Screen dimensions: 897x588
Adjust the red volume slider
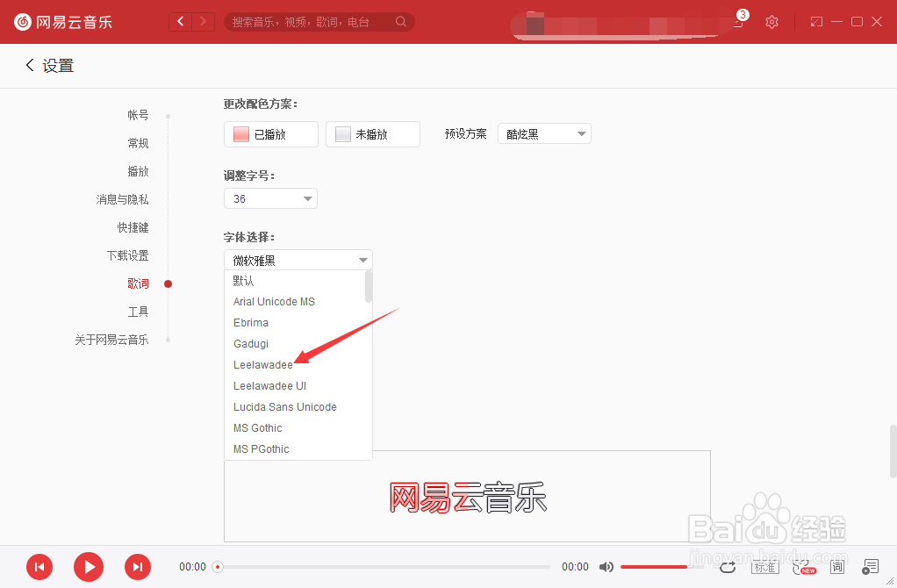pos(662,567)
